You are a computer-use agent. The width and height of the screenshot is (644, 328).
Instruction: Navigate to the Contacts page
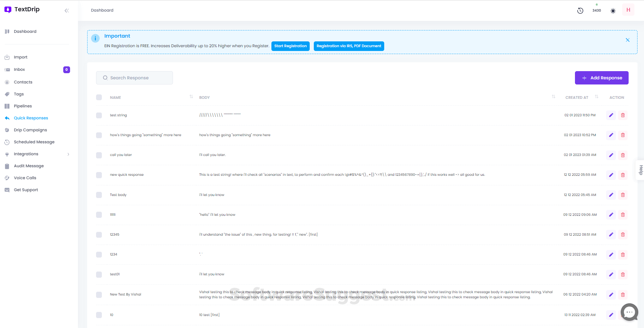click(x=23, y=82)
